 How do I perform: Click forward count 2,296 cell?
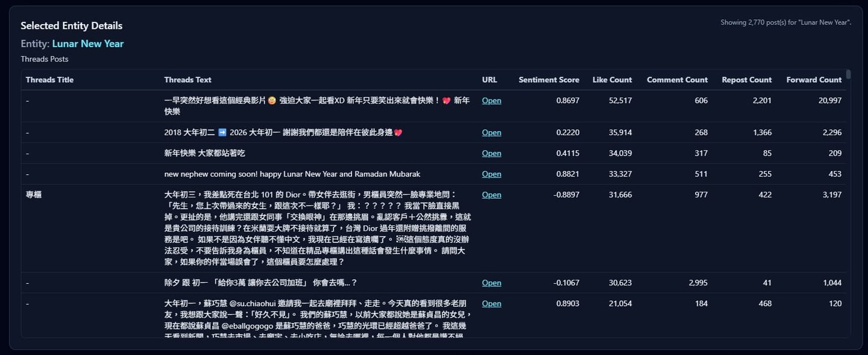(x=832, y=133)
